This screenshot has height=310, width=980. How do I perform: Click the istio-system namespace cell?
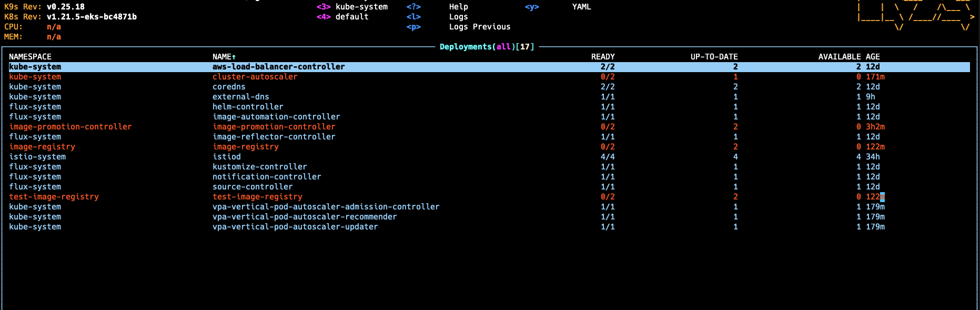37,157
